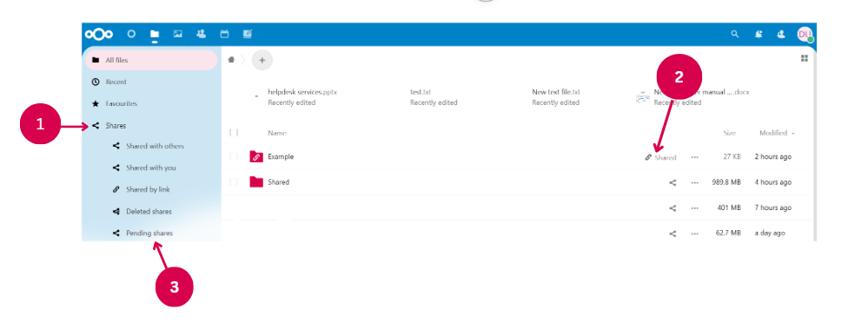868x336 pixels.
Task: Open the Calendar app icon
Action: (x=224, y=34)
